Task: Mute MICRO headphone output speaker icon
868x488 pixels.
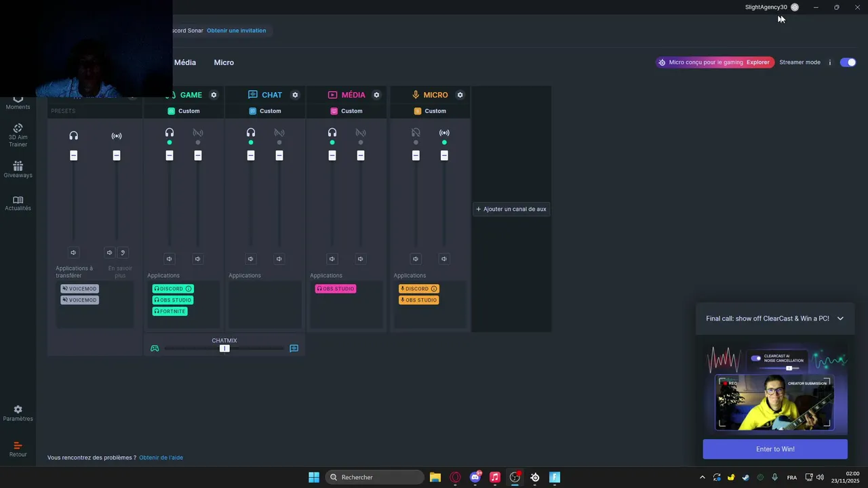Action: (416, 259)
